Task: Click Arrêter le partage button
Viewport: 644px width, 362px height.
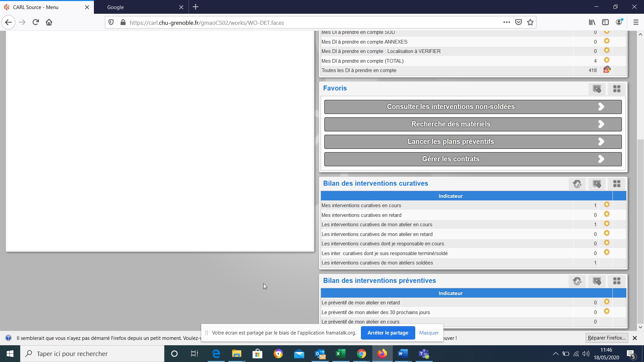Action: (x=388, y=333)
